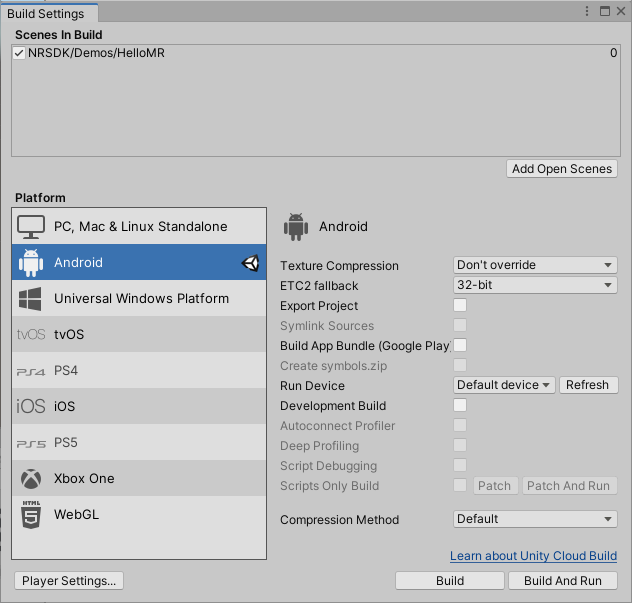Image resolution: width=632 pixels, height=603 pixels.
Task: Select the WebGL platform row
Action: pos(139,514)
